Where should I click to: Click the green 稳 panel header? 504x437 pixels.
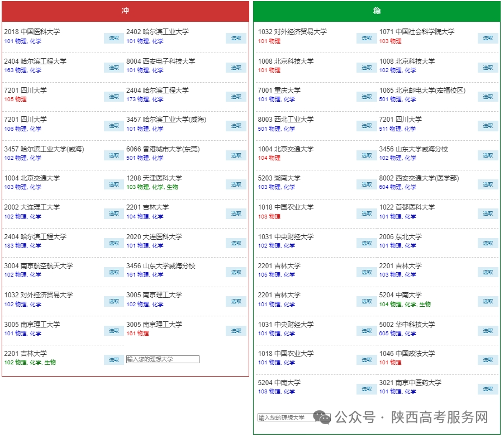coord(377,11)
